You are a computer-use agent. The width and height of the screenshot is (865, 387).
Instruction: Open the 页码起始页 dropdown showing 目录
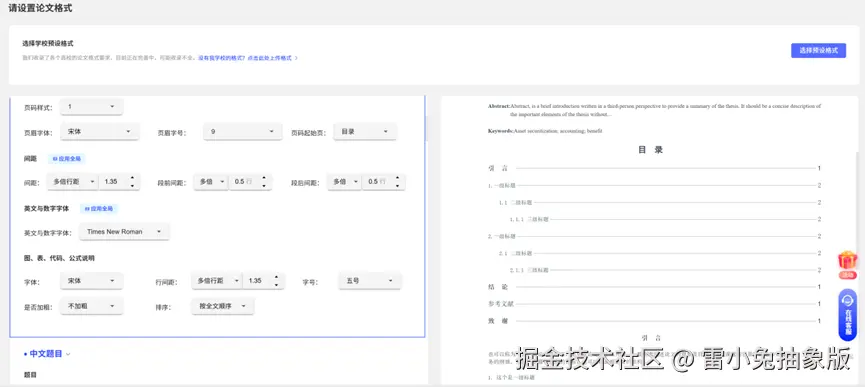click(364, 132)
